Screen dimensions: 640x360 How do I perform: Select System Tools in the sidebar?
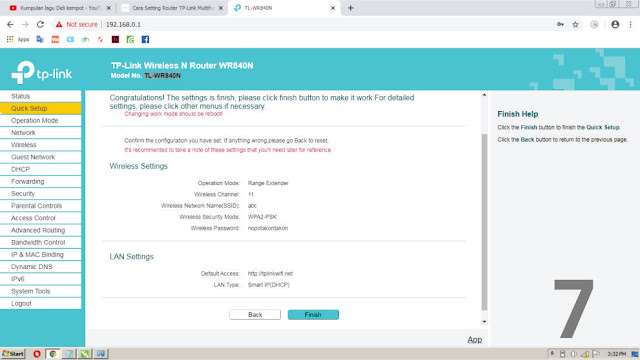[41, 291]
